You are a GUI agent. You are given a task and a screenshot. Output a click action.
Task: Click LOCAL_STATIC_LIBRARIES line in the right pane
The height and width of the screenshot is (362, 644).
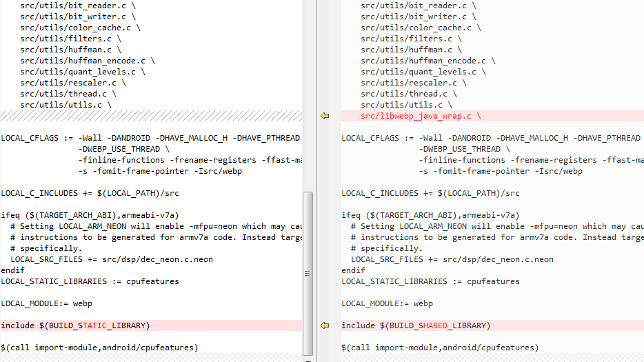pyautogui.click(x=430, y=281)
